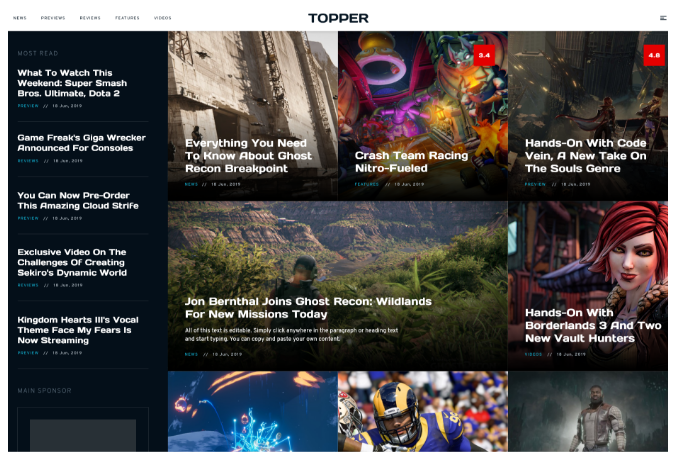Open the Reviews menu item
The width and height of the screenshot is (677, 461).
pos(90,18)
